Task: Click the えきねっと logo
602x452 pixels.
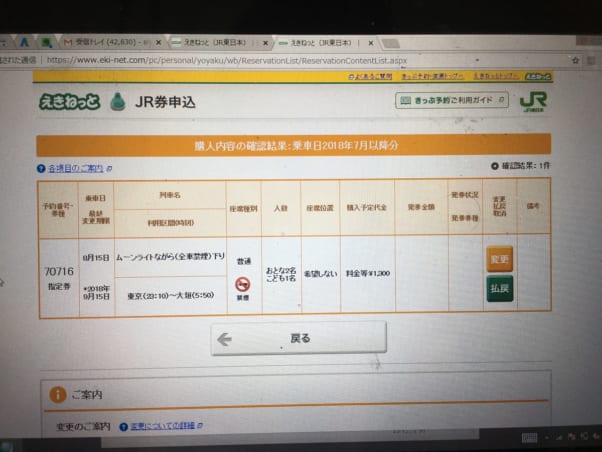Action: pos(69,101)
